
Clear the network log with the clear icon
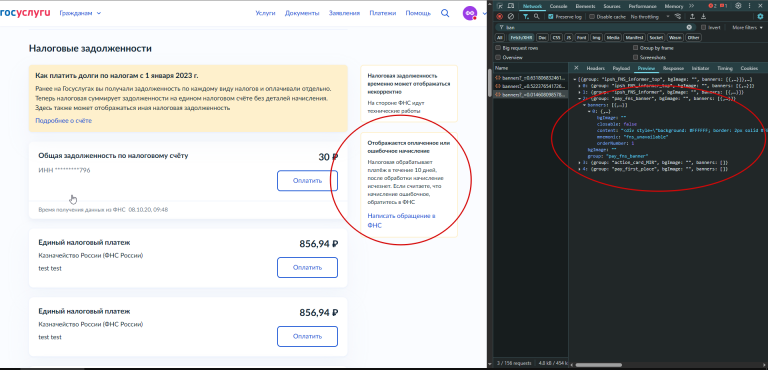click(511, 16)
